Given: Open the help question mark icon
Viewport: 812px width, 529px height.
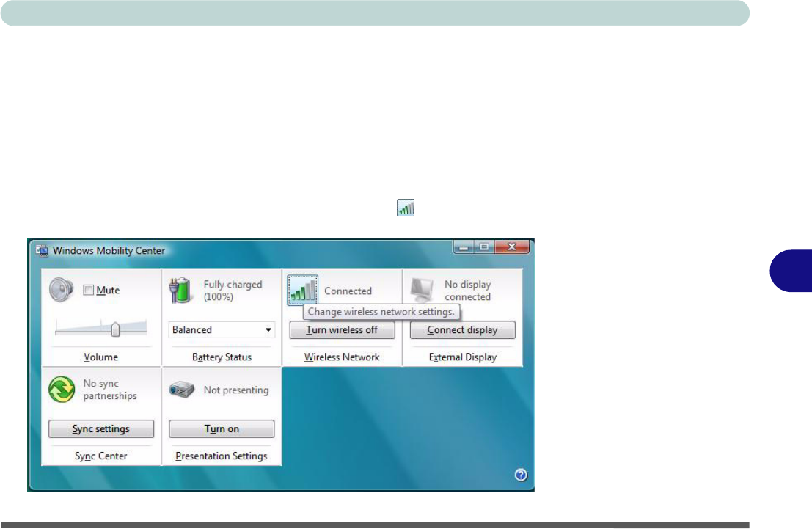Looking at the screenshot, I should [521, 475].
